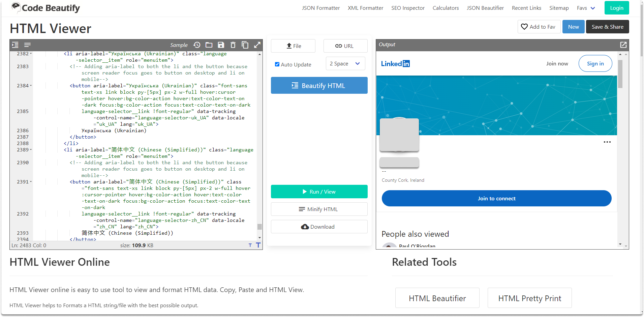The height and width of the screenshot is (317, 644).
Task: Click Sign in button in output preview
Action: click(x=595, y=63)
